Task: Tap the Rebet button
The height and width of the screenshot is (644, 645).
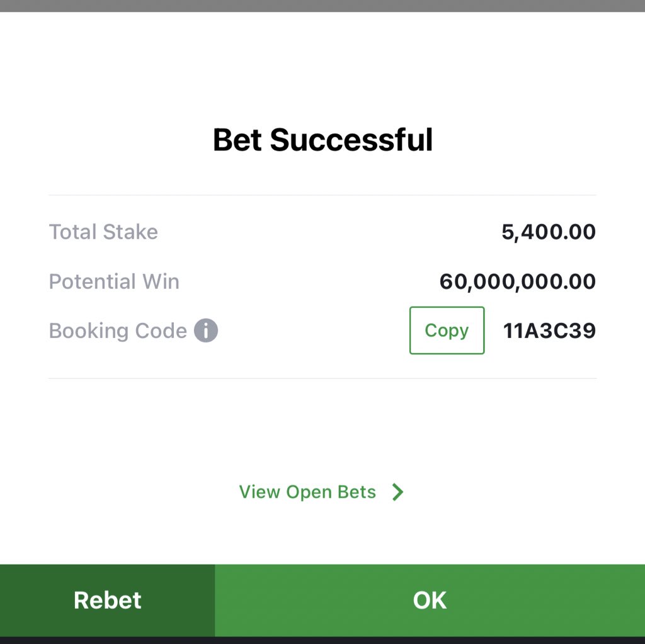Action: pyautogui.click(x=107, y=600)
